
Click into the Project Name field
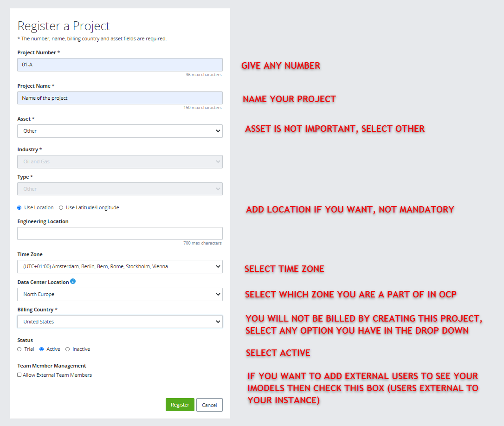tap(120, 98)
